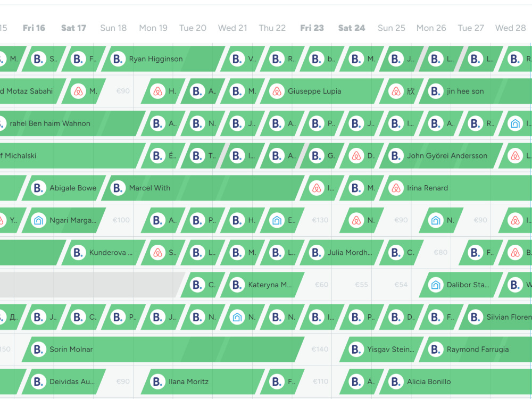Select the Thu 22 date header

(272, 28)
